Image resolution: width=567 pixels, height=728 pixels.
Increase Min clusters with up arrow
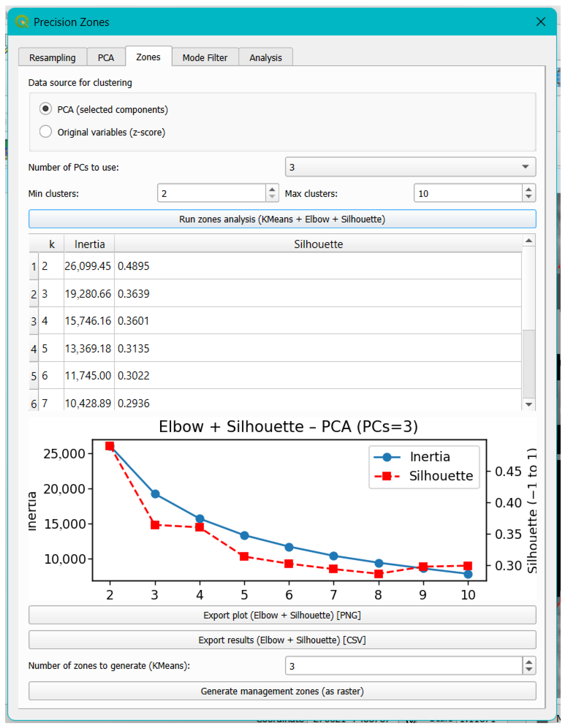[272, 189]
